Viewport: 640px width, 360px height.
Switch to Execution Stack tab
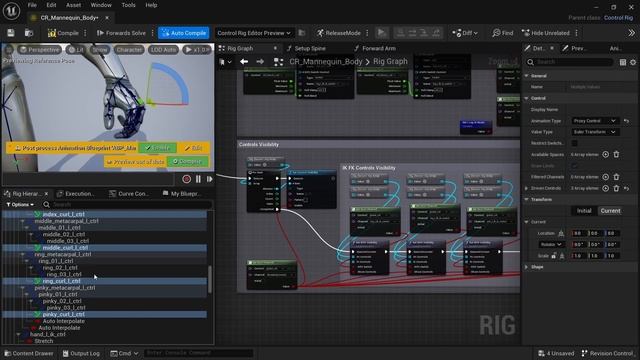coord(76,193)
